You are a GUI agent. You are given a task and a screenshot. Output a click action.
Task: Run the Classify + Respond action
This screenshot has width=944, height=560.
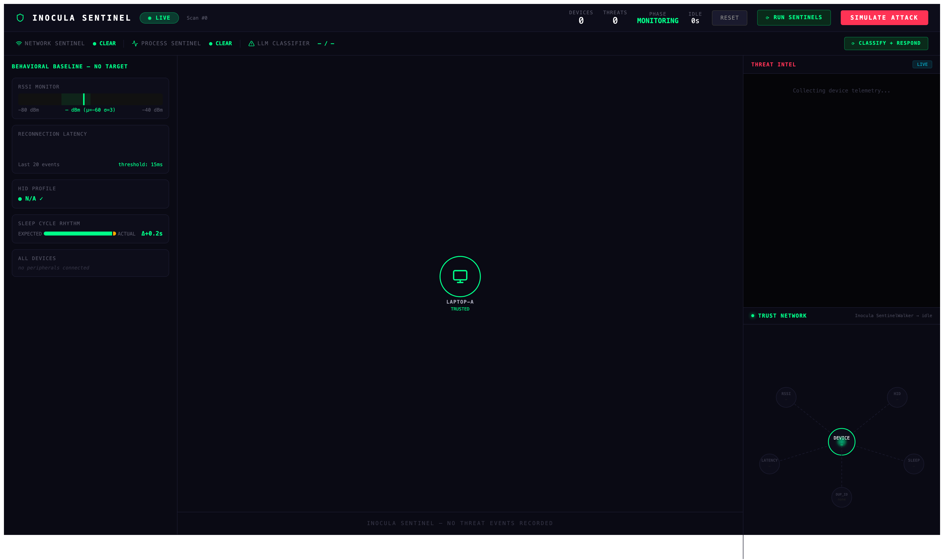[x=886, y=43]
